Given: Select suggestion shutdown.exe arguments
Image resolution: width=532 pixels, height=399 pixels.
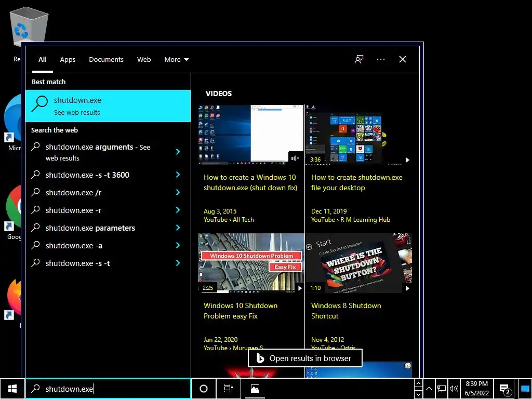Looking at the screenshot, I should pyautogui.click(x=98, y=152).
